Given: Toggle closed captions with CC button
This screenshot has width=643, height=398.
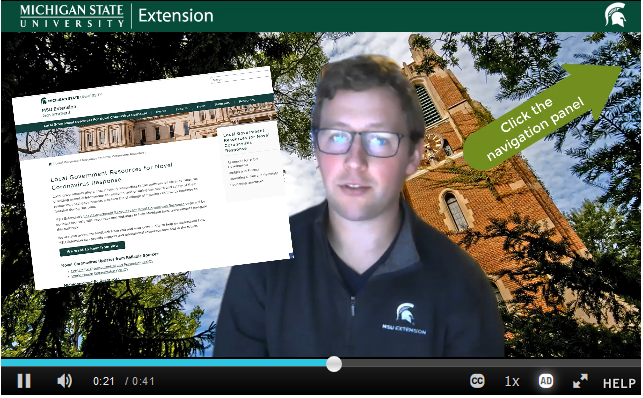Looking at the screenshot, I should pos(477,381).
